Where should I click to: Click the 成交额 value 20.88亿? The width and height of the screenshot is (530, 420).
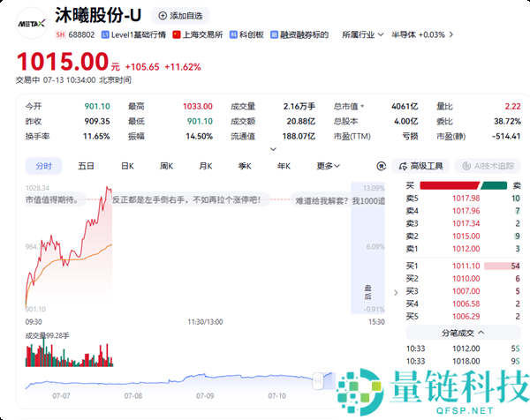point(301,121)
